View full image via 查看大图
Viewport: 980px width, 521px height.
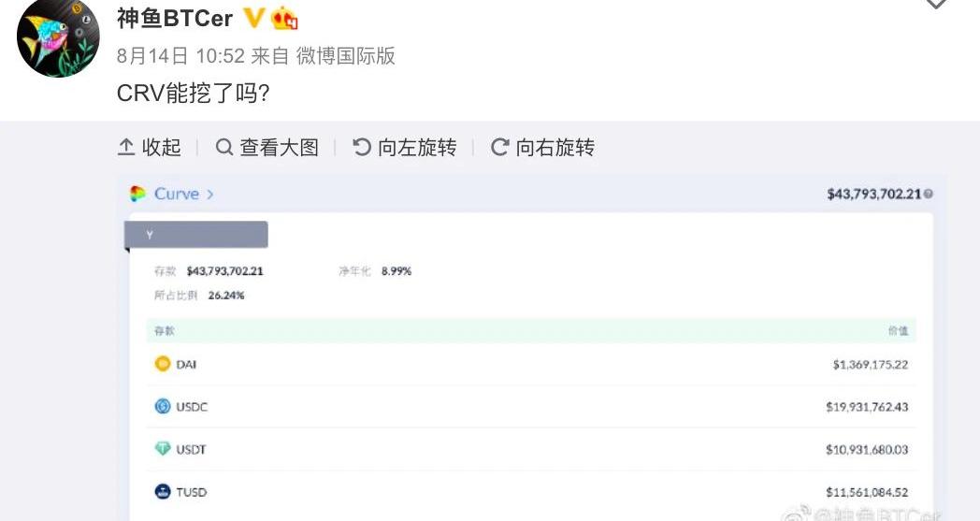coord(267,148)
